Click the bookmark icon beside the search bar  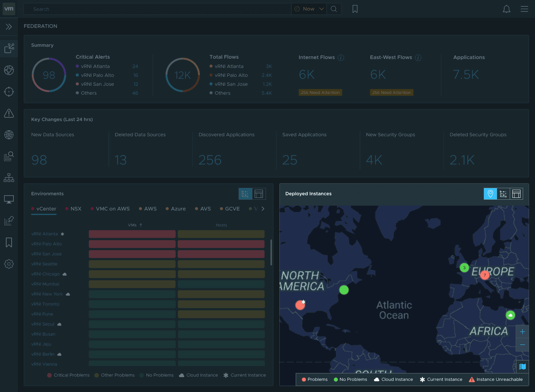tap(355, 9)
